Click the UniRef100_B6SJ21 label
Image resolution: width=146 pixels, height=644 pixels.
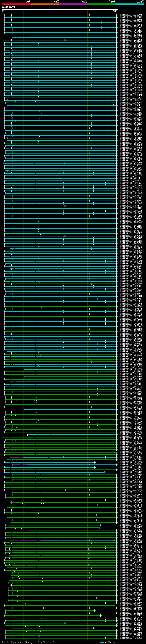click(x=131, y=397)
